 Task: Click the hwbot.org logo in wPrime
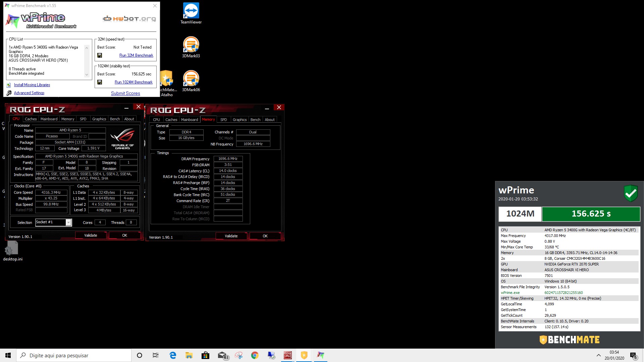[129, 19]
